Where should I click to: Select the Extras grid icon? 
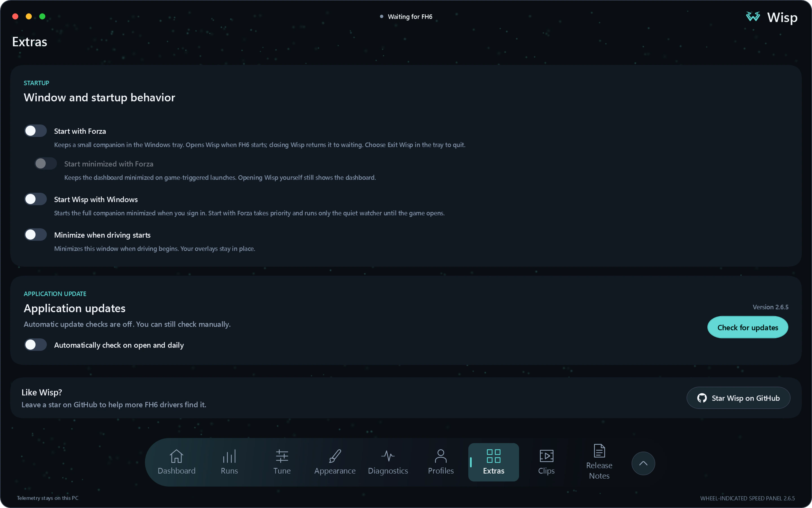pos(494,456)
